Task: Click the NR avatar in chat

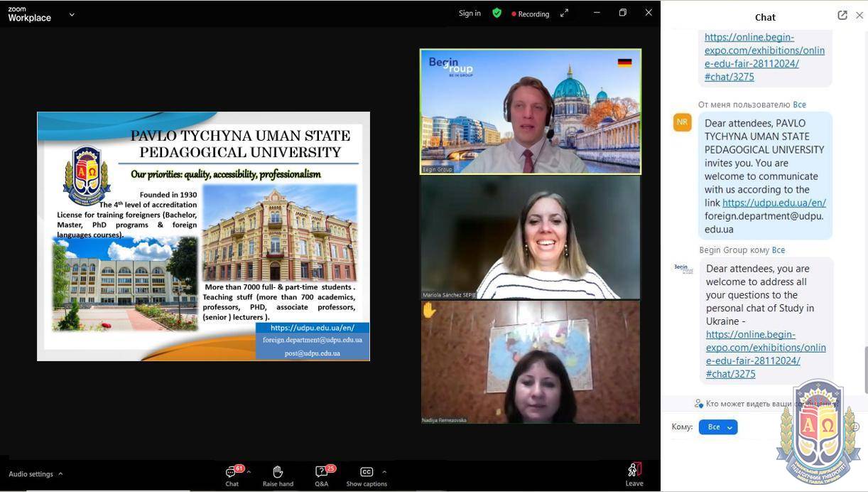Action: pyautogui.click(x=682, y=122)
